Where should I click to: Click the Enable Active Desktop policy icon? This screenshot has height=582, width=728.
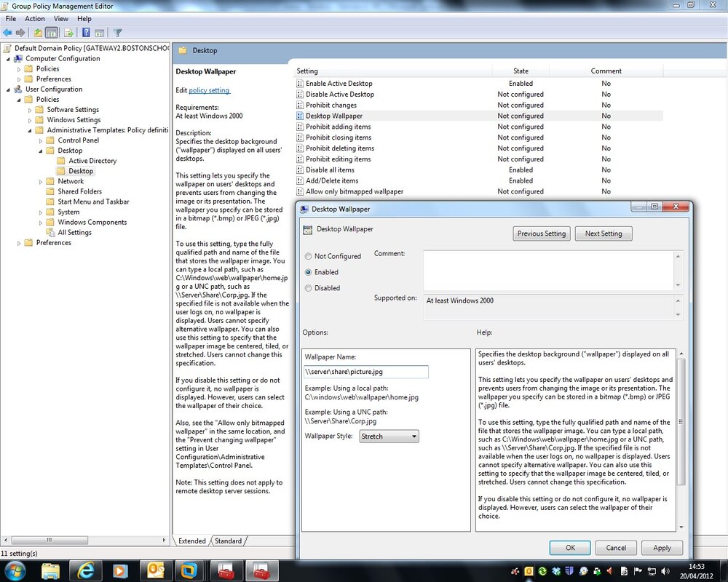pyautogui.click(x=300, y=84)
